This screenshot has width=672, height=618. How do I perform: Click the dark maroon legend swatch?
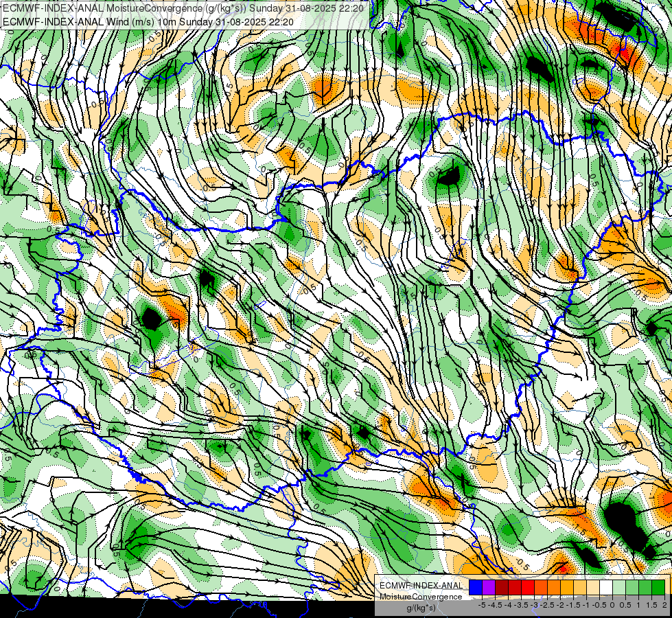click(502, 588)
